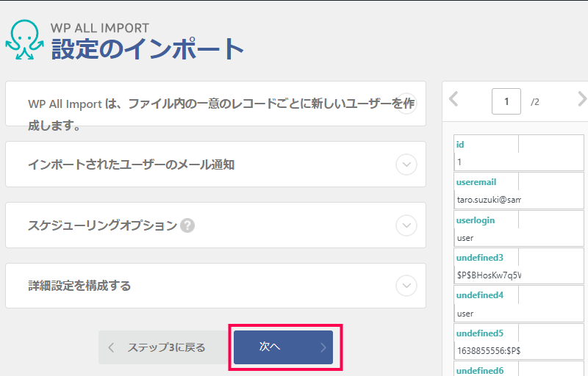
Task: Click the $P$BHosKw7q5V password hash value
Action: click(489, 275)
